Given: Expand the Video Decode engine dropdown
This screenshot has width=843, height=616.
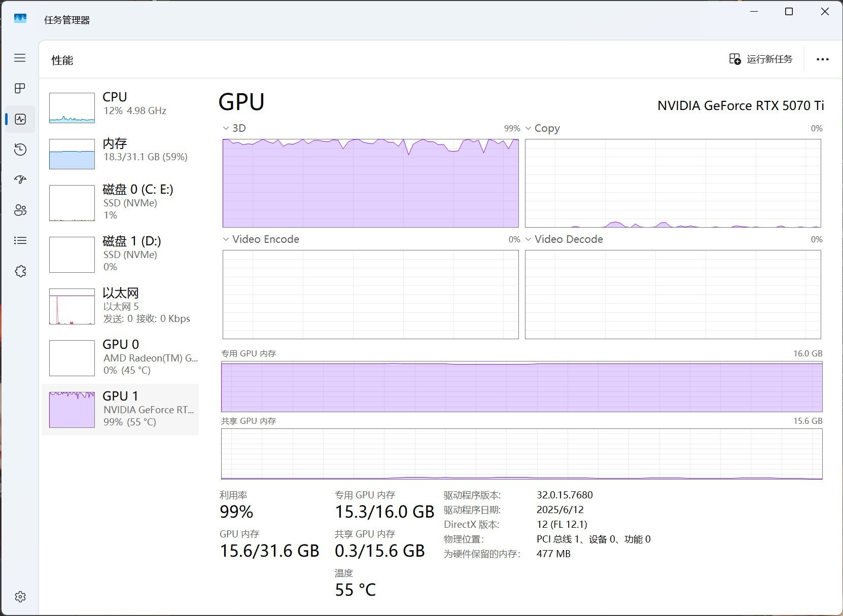Looking at the screenshot, I should click(564, 239).
